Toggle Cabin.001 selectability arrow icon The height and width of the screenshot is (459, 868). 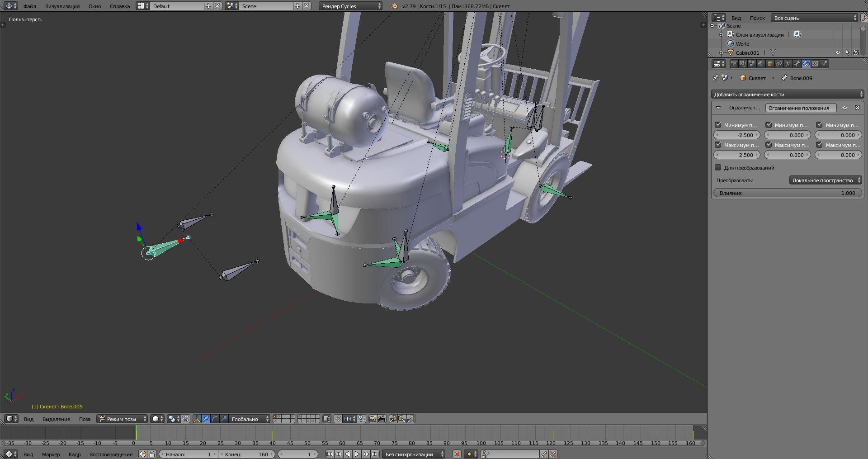pos(847,52)
